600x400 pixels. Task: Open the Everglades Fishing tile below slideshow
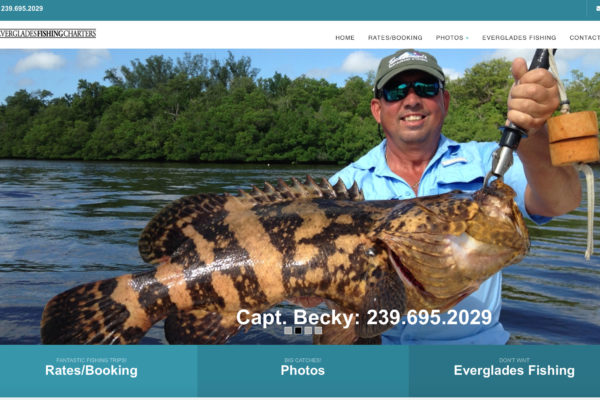pos(505,371)
